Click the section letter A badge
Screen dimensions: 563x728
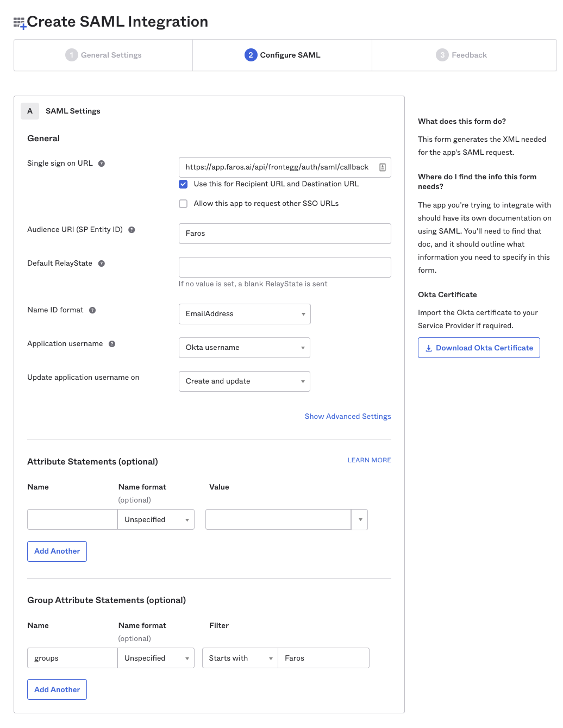30,111
